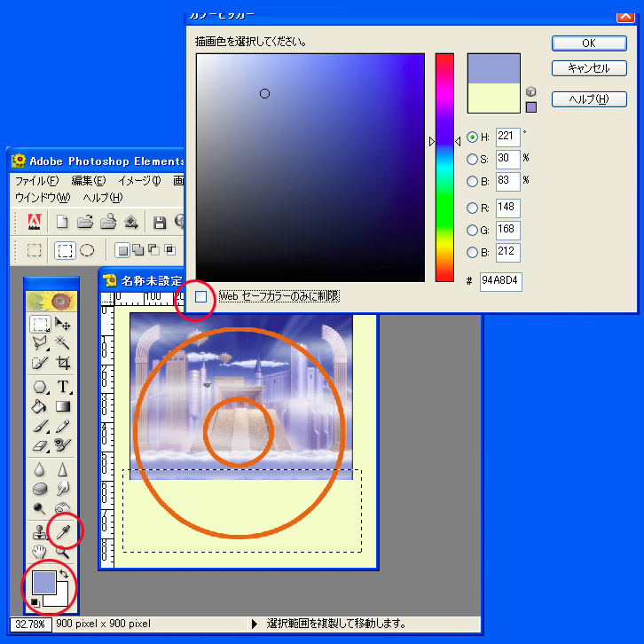Viewport: 644px width, 644px height.
Task: Select the Brush tool
Action: [x=40, y=427]
